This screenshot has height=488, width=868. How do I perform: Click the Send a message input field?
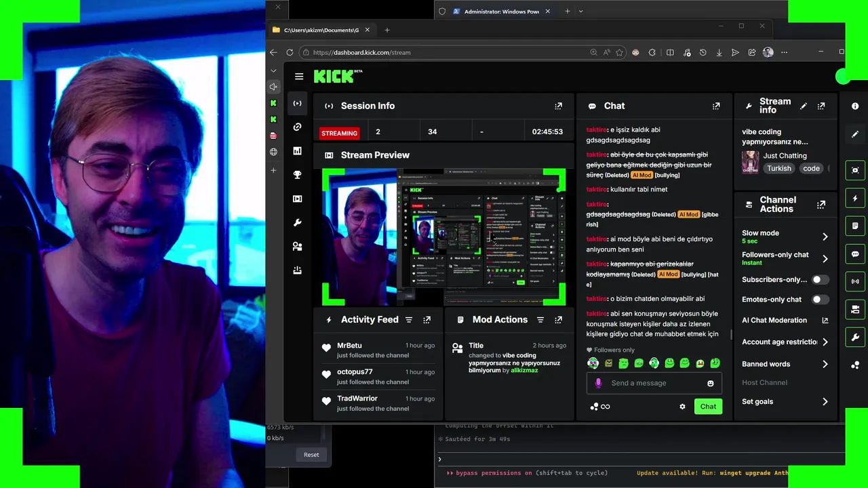[654, 383]
